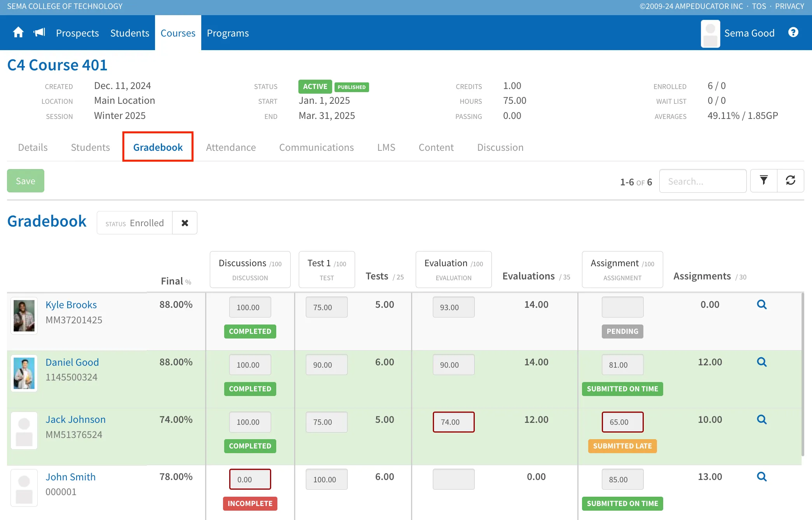Viewport: 812px width, 520px height.
Task: Open Kyle Brooks profile photo
Action: [24, 316]
